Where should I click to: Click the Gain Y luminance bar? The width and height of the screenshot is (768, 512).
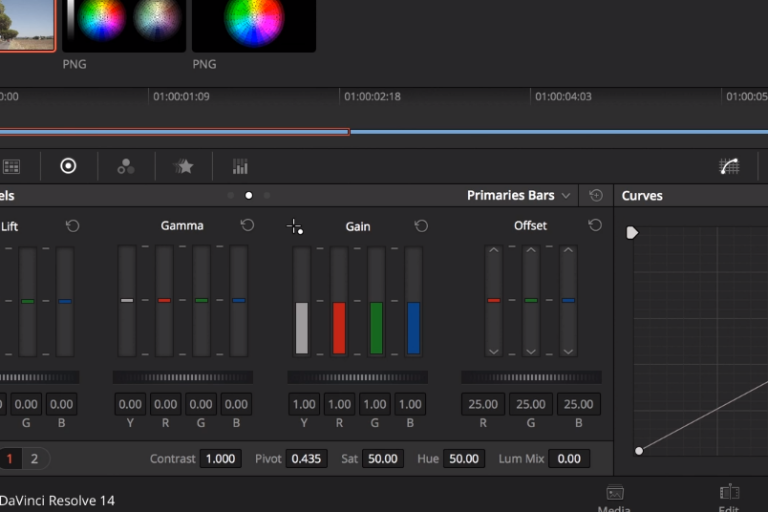302,301
